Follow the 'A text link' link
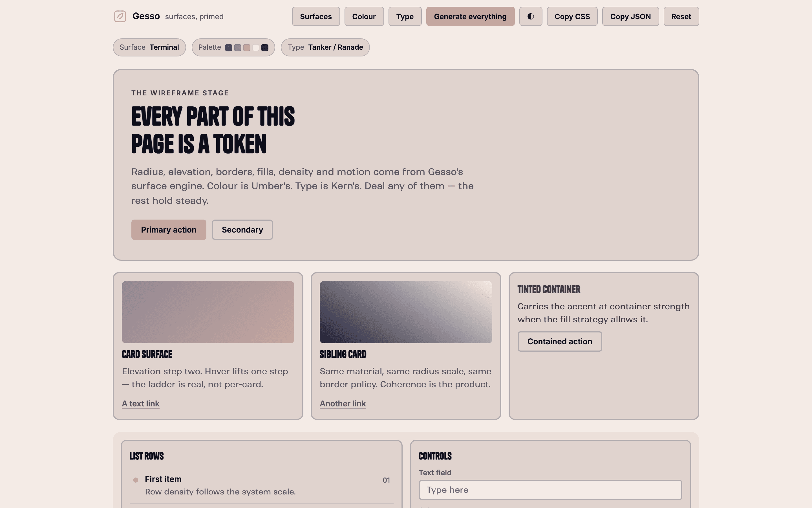Screen dimensions: 812x508 click(141, 404)
